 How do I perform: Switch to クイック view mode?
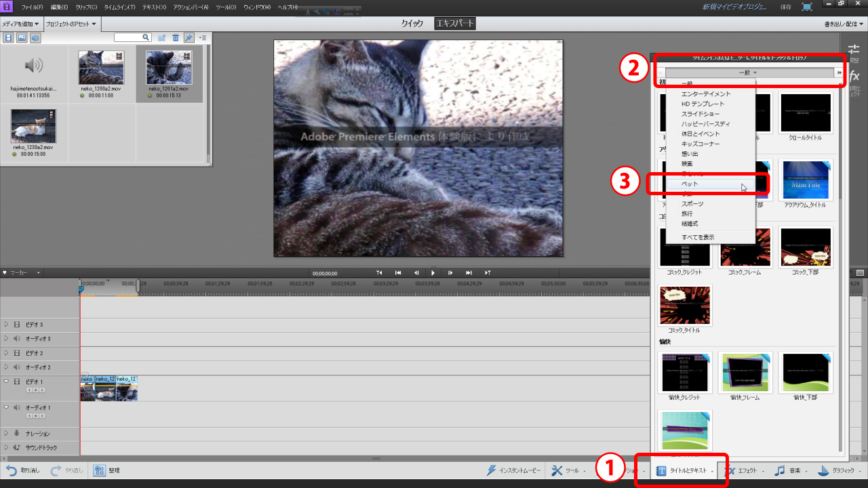pyautogui.click(x=412, y=24)
